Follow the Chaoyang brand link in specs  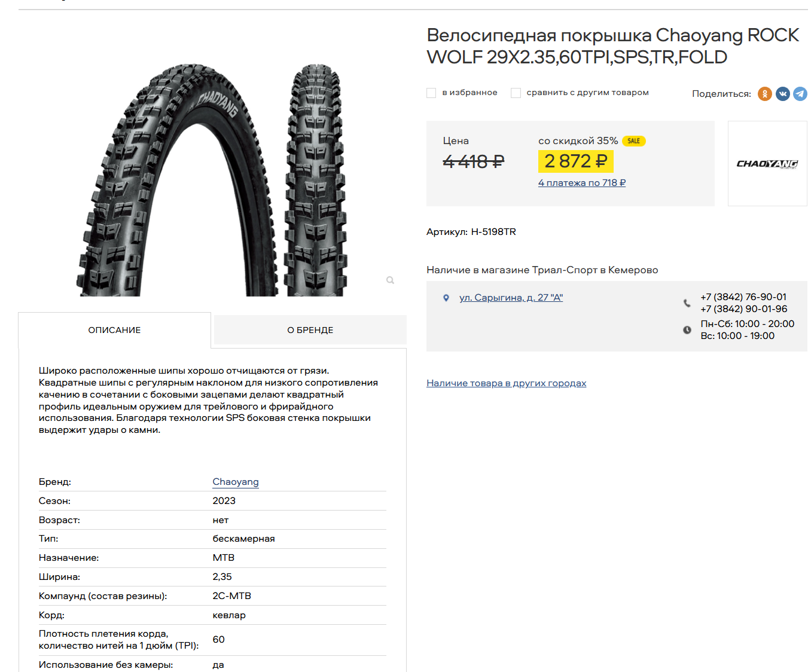(236, 482)
